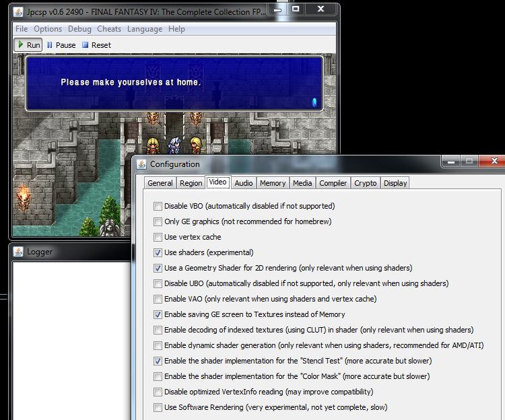Pause the emulator
This screenshot has width=505, height=420.
tap(61, 45)
